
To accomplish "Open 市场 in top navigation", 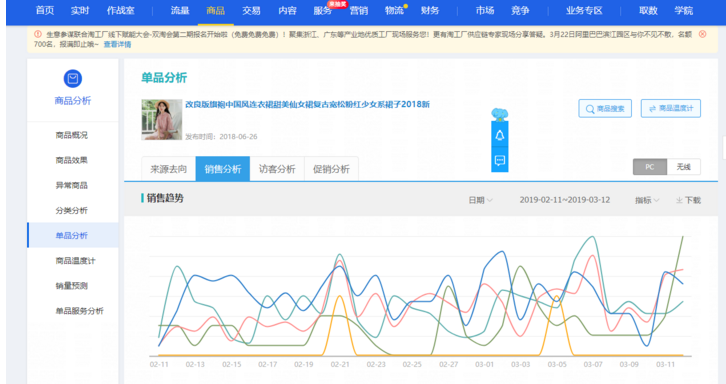I will [x=485, y=10].
